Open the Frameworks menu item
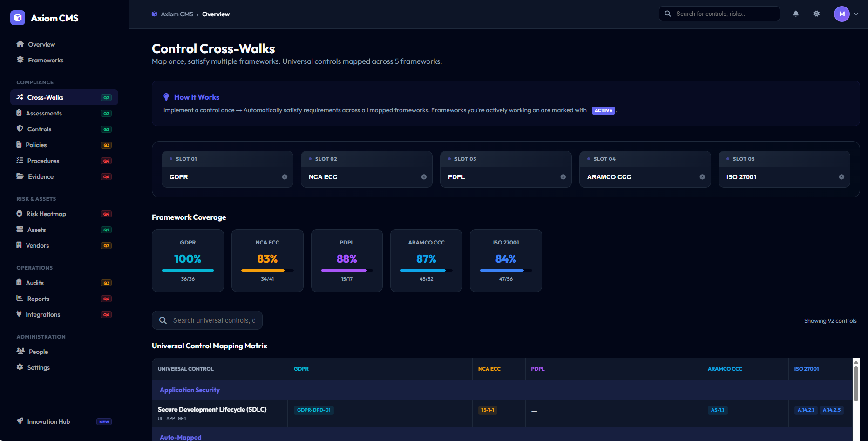868x441 pixels. (45, 60)
